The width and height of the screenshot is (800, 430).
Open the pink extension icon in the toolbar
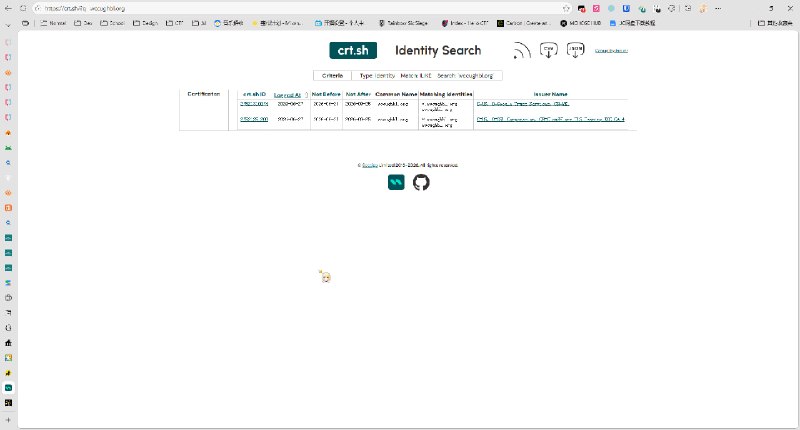[596, 8]
